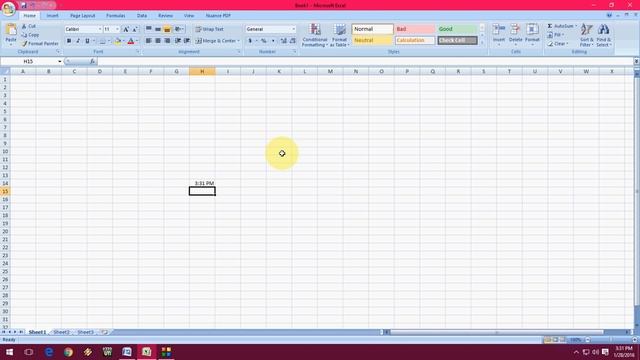Click Merge & Center
Image resolution: width=640 pixels, height=360 pixels.
pos(217,41)
